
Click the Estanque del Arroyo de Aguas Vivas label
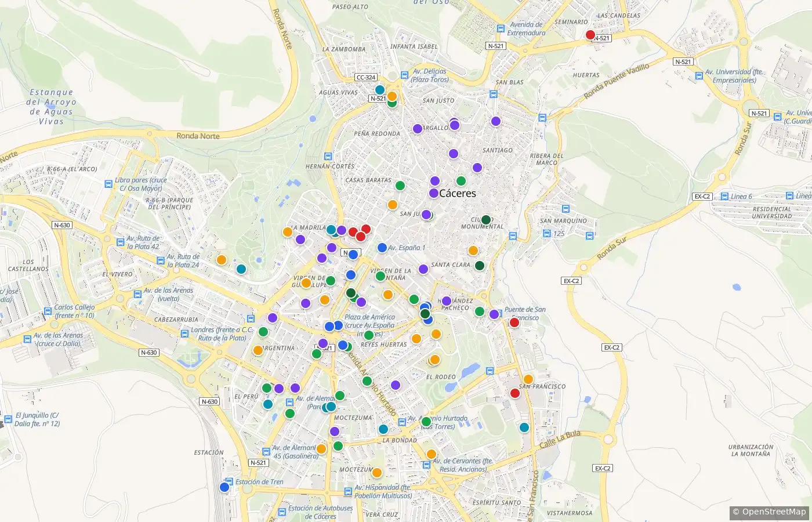tap(52, 107)
